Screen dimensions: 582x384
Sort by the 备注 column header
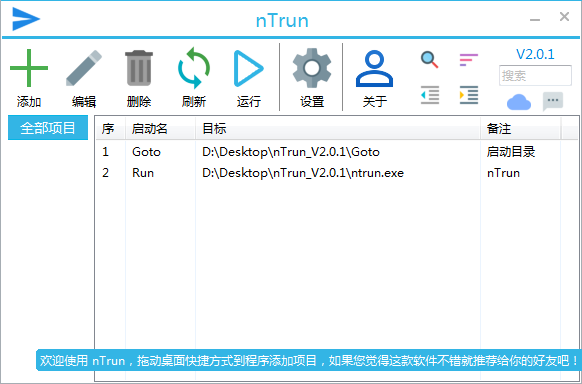coord(520,129)
